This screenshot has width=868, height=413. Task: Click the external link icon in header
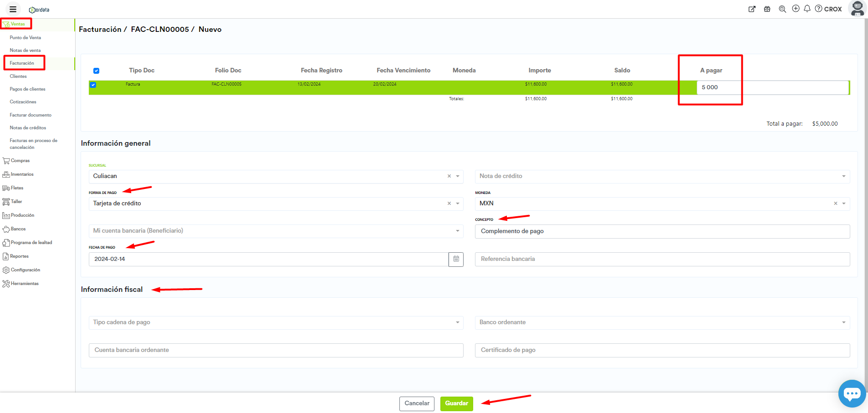click(752, 9)
